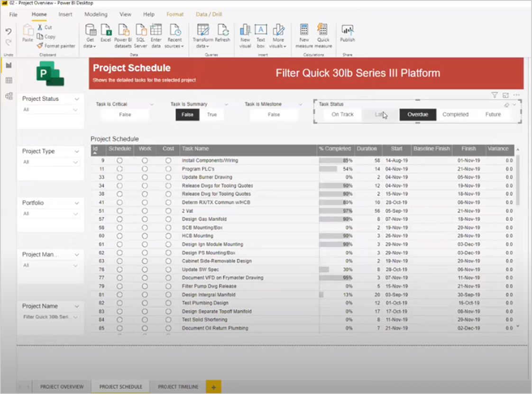Open the PROJECT TIMELINE page tab

(x=178, y=386)
